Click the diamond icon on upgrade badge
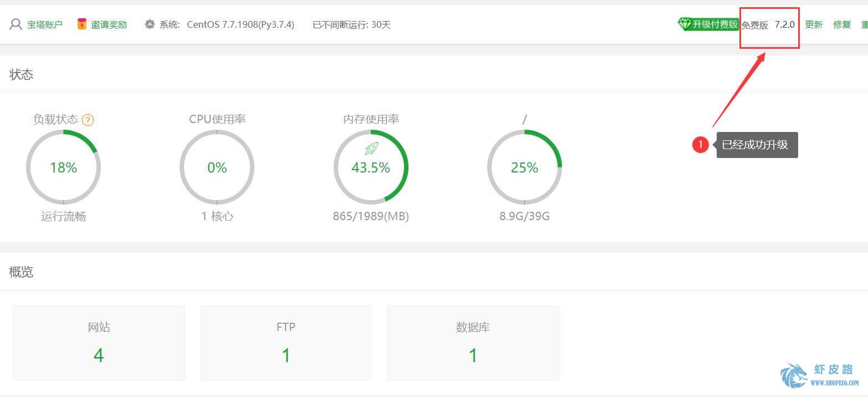Image resolution: width=868 pixels, height=397 pixels. tap(685, 24)
